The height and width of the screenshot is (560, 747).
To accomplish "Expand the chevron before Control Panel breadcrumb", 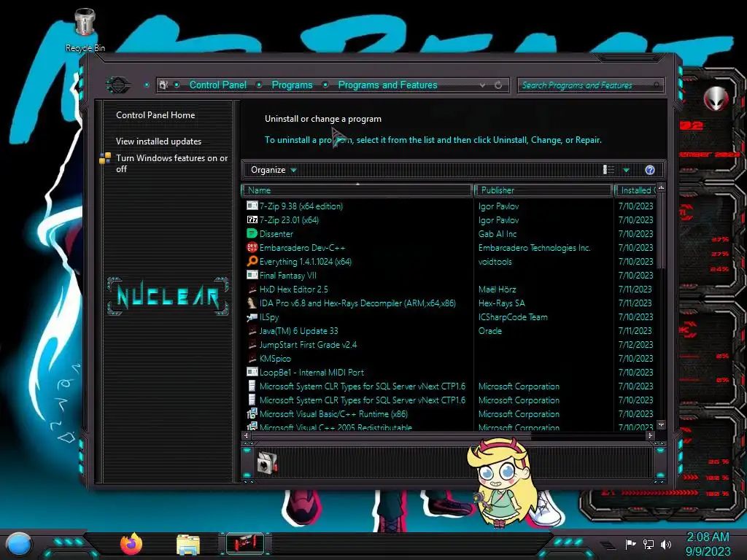I will click(x=177, y=85).
